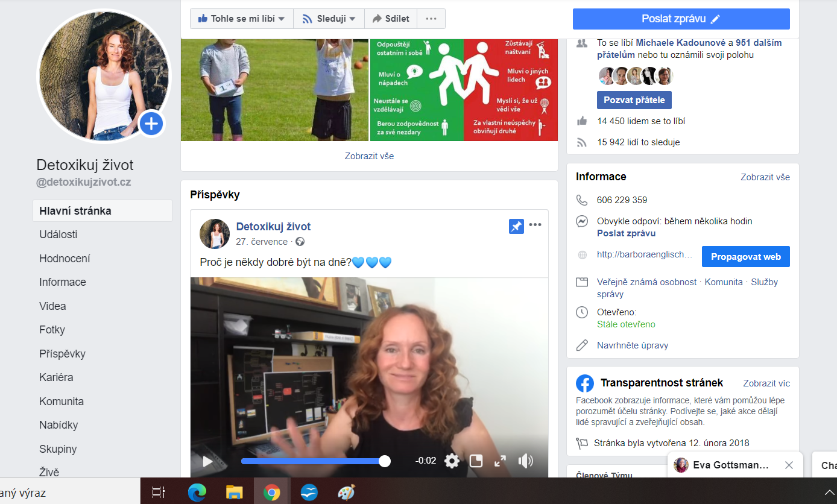Click Michaele Kadounové friend name
This screenshot has width=837, height=504.
point(681,43)
